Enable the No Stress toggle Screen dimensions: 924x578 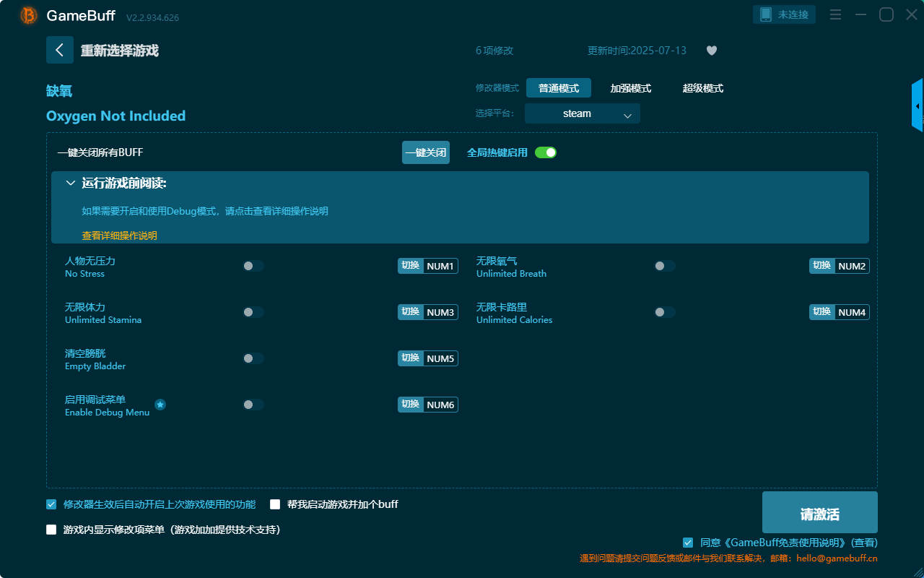[253, 265]
